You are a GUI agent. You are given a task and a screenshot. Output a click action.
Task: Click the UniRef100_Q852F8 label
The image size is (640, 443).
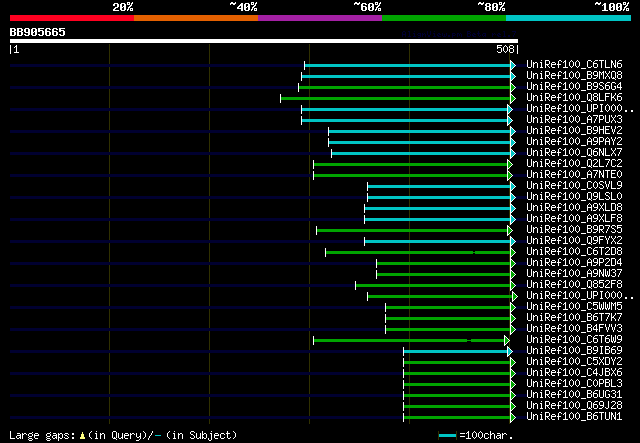574,285
